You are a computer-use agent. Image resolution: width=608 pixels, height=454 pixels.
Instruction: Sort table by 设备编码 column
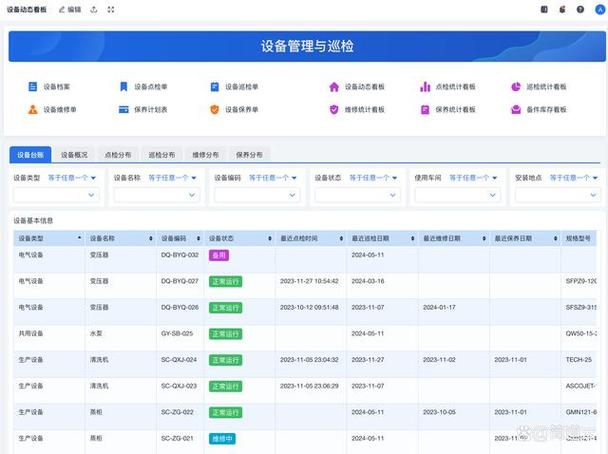tap(198, 238)
